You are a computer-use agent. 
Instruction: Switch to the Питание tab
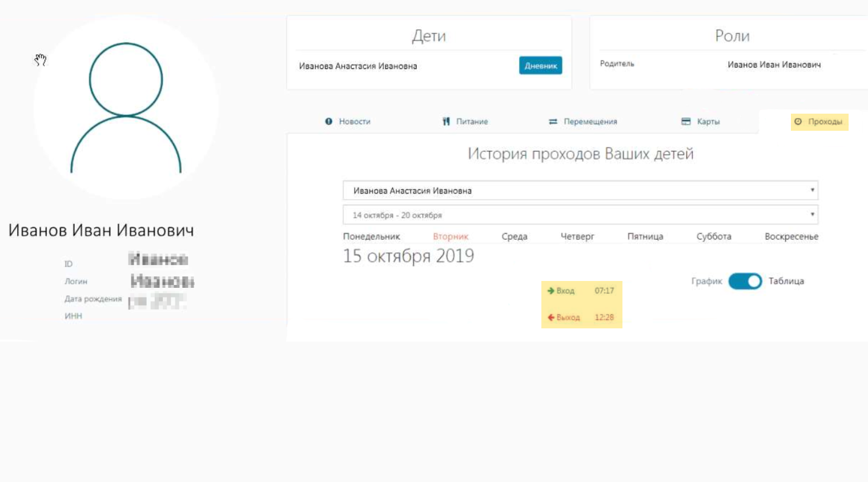pyautogui.click(x=465, y=122)
